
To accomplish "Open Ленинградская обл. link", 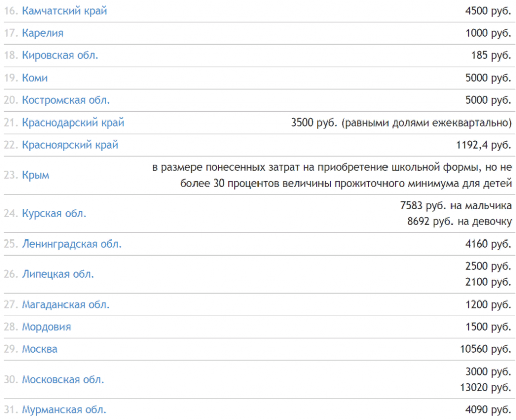I will point(72,244).
